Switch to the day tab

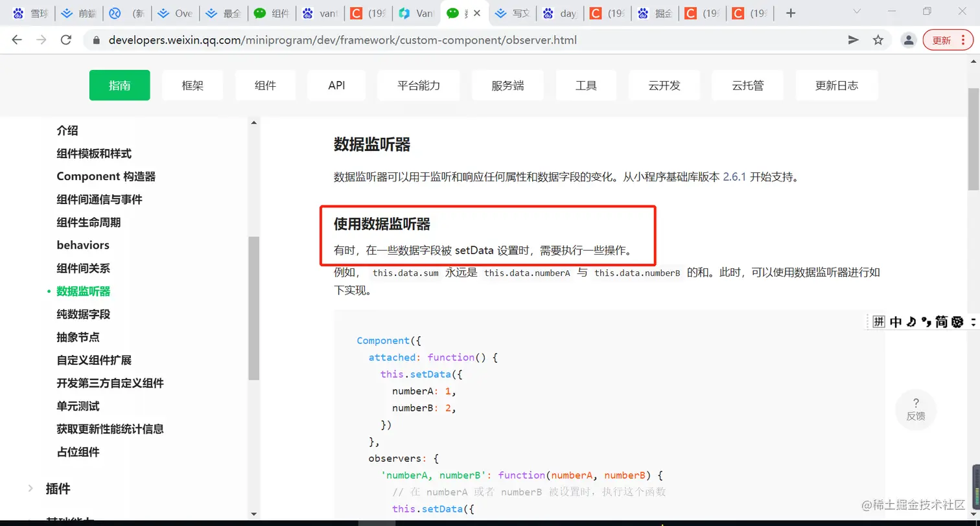point(561,13)
